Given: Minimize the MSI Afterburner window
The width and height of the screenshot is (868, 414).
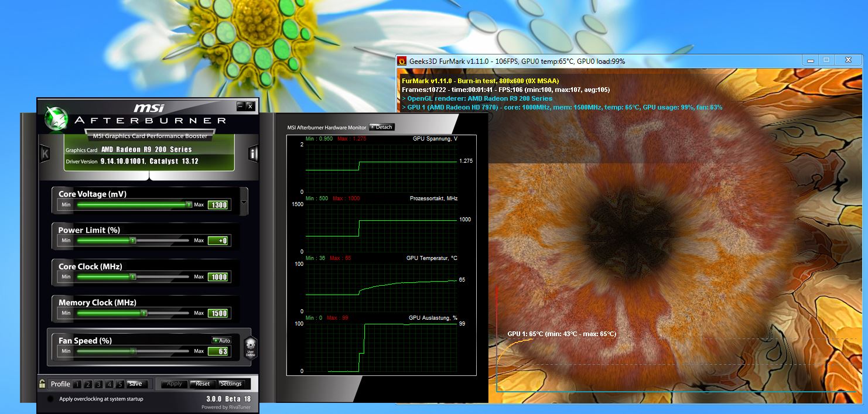Looking at the screenshot, I should coord(240,106).
